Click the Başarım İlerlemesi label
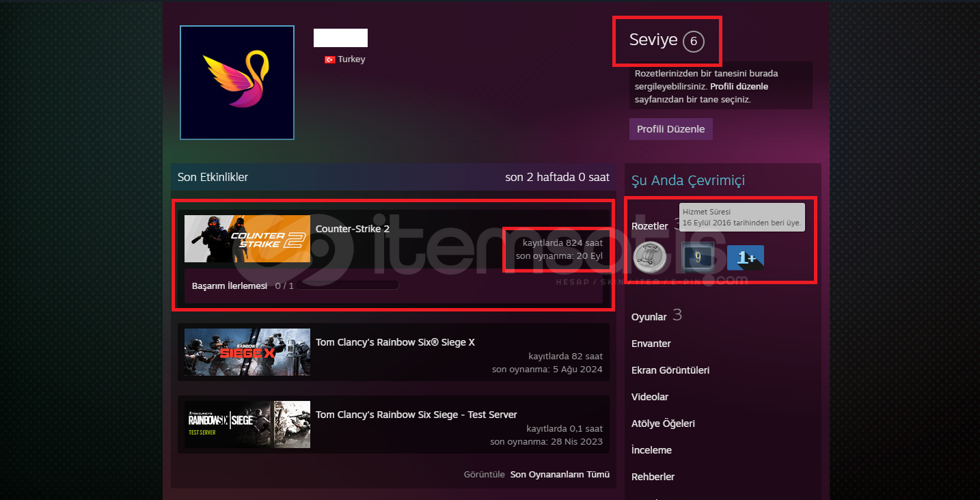 pyautogui.click(x=230, y=286)
